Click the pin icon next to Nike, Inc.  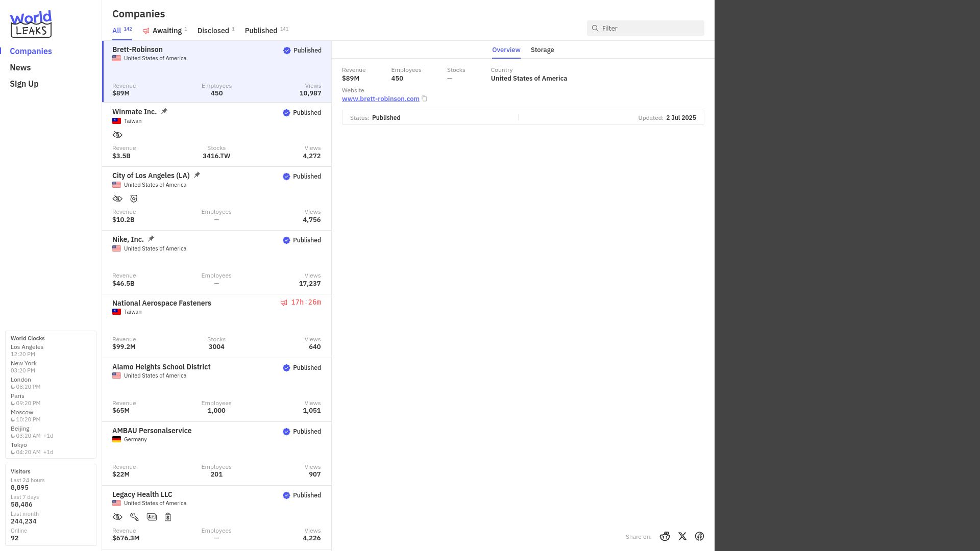(151, 239)
